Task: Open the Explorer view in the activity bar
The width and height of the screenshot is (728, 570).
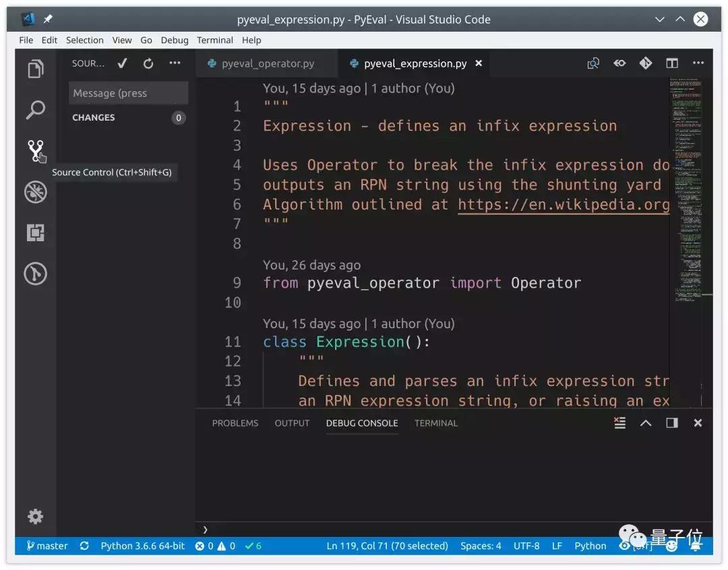Action: click(36, 68)
